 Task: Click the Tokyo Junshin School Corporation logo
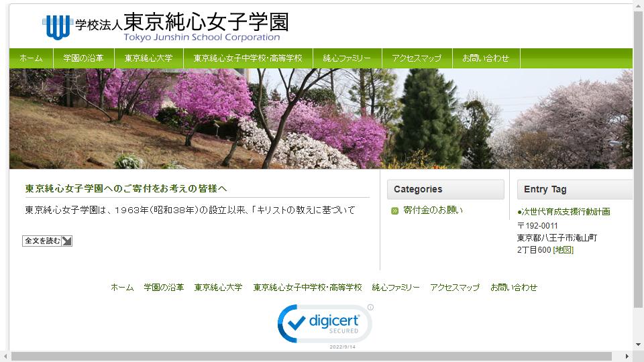165,26
